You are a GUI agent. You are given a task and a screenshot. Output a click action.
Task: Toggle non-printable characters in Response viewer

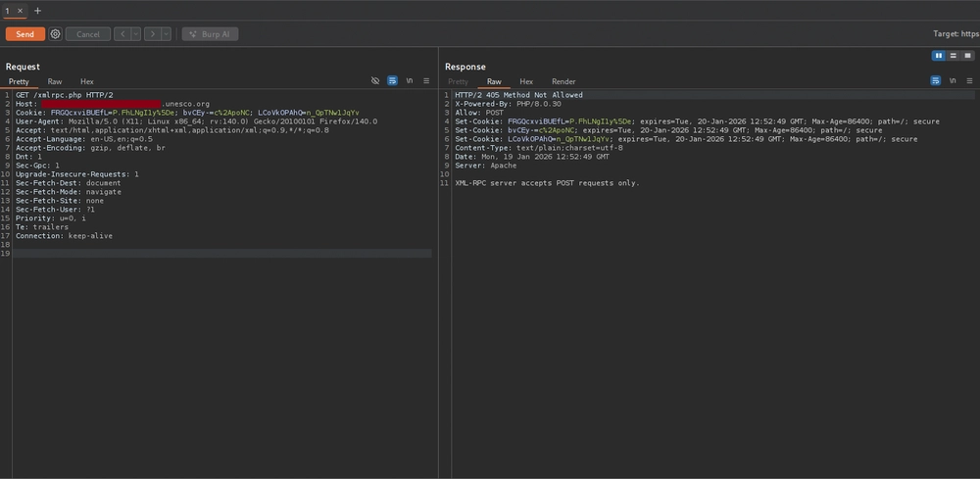tap(953, 81)
